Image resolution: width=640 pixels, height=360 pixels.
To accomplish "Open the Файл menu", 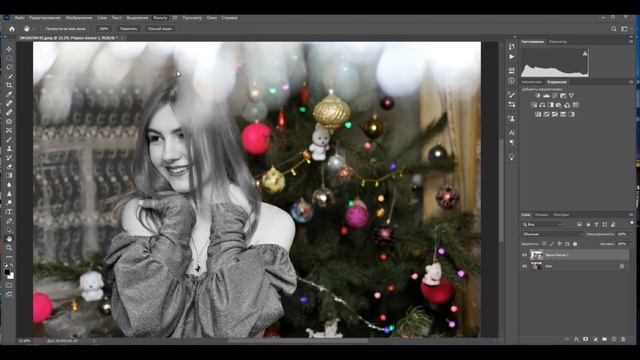I will click(x=20, y=18).
